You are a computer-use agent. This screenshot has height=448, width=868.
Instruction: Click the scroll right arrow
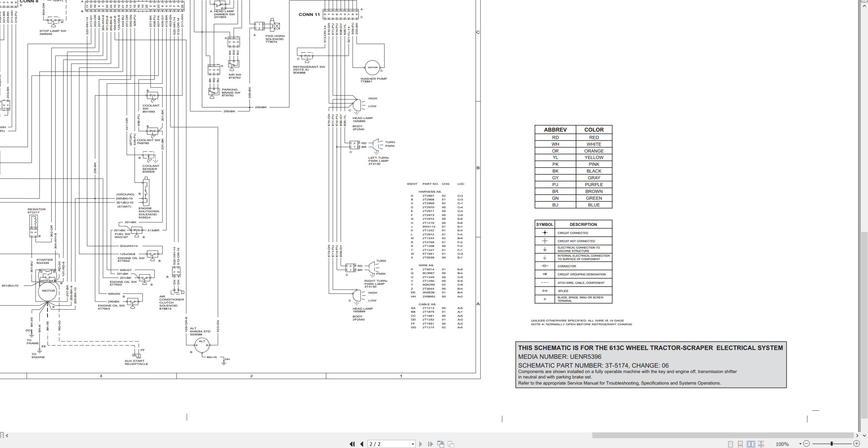[857, 435]
